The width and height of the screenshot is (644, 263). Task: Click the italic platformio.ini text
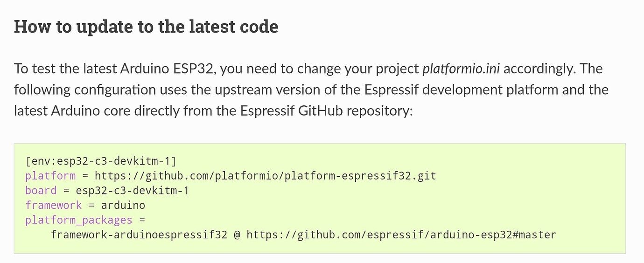(461, 69)
